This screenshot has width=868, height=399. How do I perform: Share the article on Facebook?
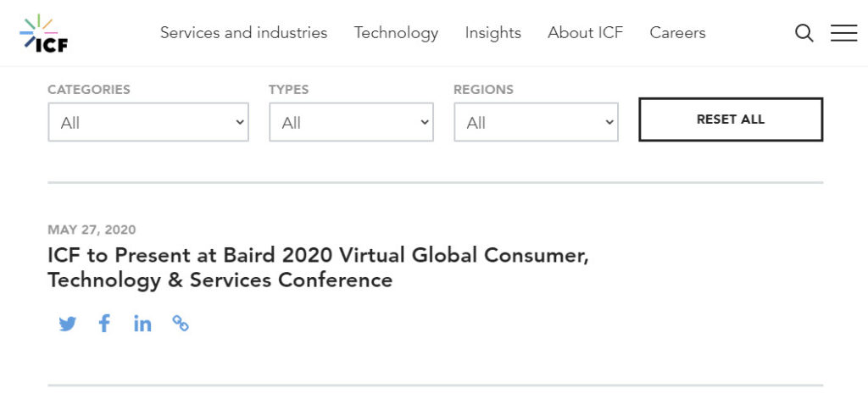click(104, 324)
